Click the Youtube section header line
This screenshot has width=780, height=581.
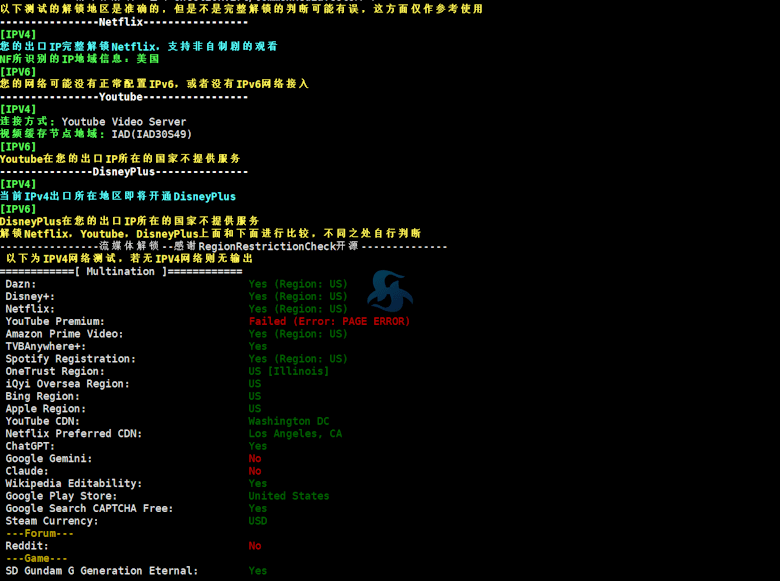pyautogui.click(x=124, y=97)
